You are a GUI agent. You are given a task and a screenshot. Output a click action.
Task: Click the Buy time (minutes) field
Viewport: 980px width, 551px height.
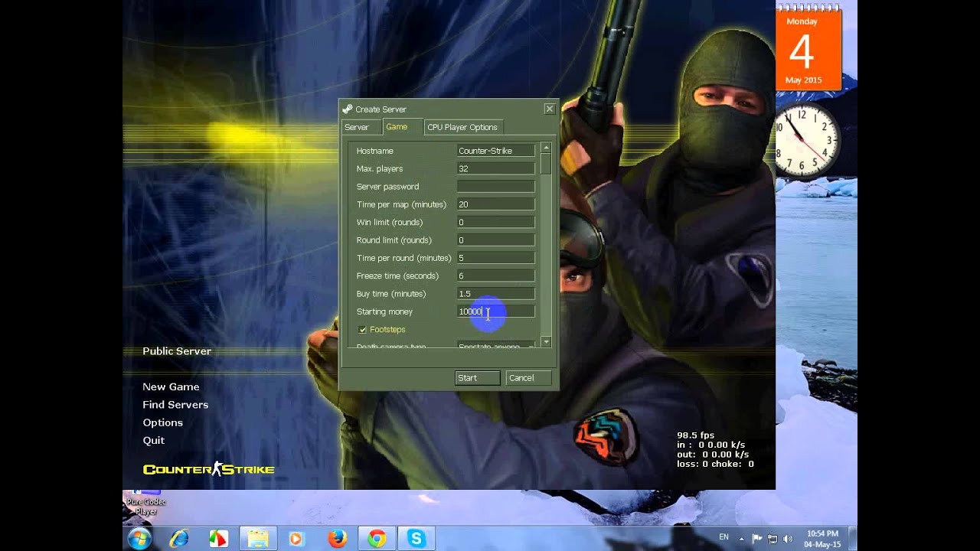[x=496, y=293]
